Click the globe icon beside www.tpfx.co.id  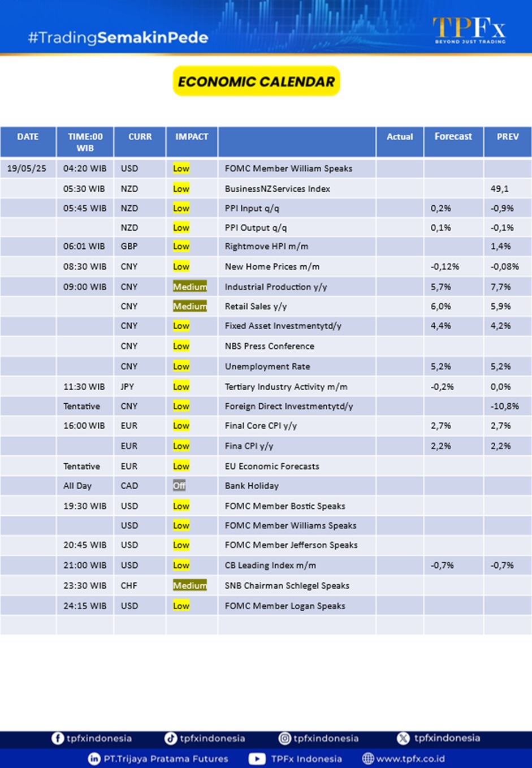368,758
